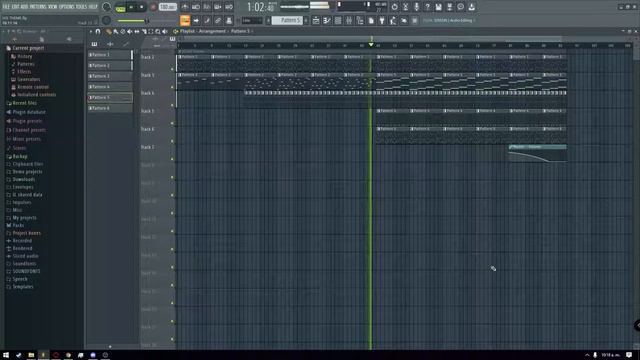
Task: Click the save project disk icon
Action: [438, 7]
